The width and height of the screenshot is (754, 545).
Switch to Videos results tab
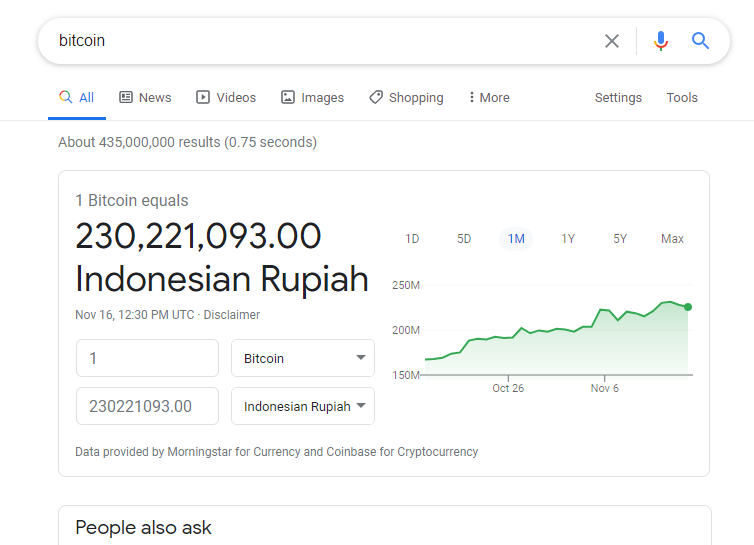pos(226,97)
